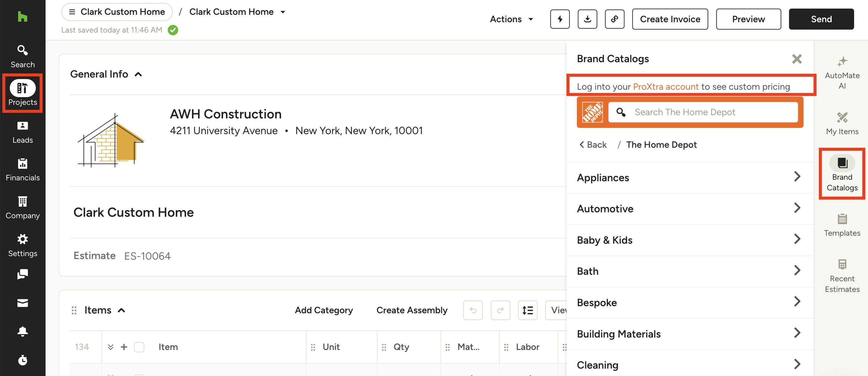This screenshot has width=868, height=376.
Task: Click the row spacing icon in Items toolbar
Action: (528, 310)
